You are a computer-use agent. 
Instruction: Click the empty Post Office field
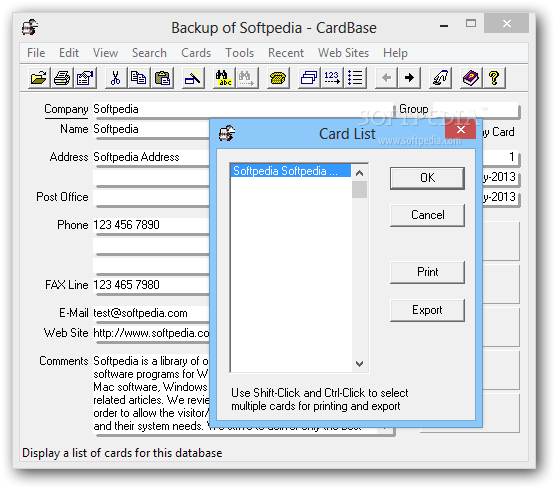[x=151, y=197]
